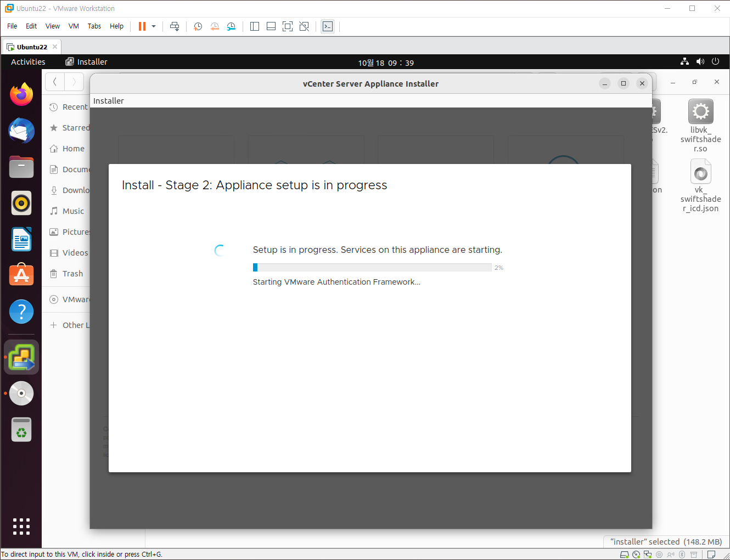Open the Help menu

116,26
